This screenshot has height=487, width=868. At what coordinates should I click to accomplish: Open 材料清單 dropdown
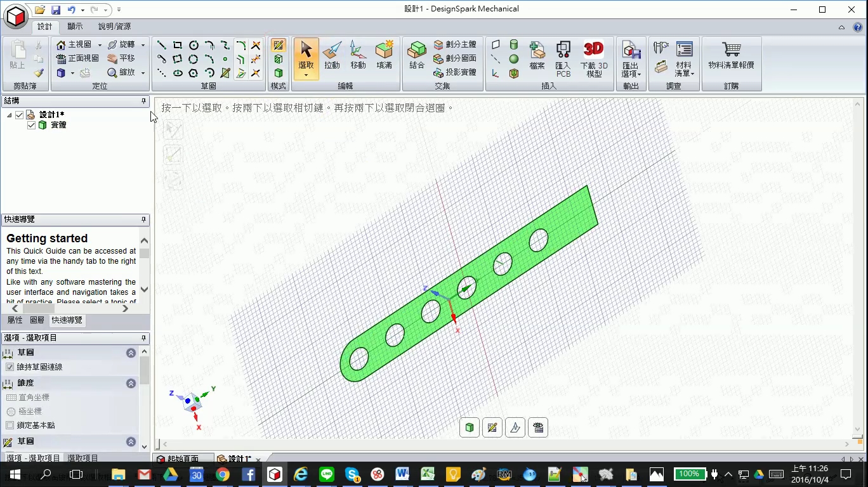[x=683, y=58]
